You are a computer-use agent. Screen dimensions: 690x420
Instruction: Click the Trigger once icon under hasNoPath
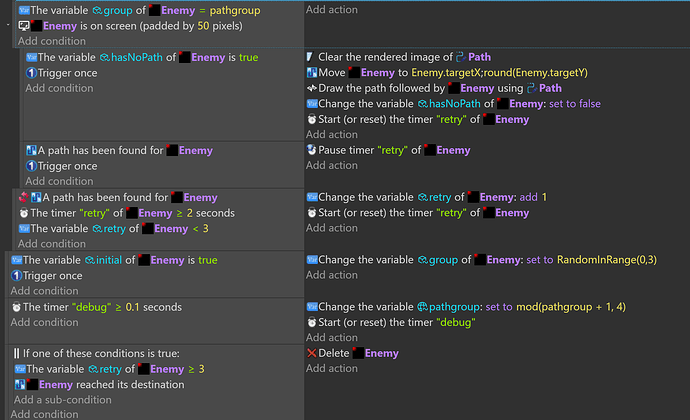click(31, 73)
